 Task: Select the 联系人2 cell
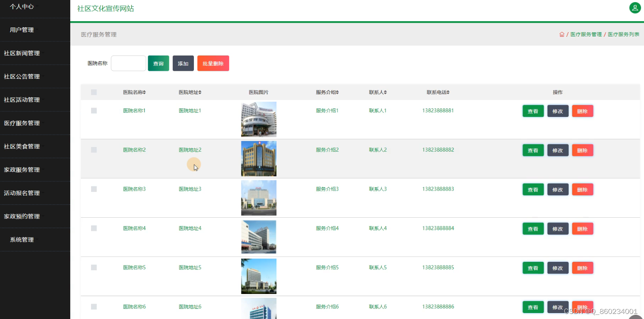pyautogui.click(x=378, y=150)
